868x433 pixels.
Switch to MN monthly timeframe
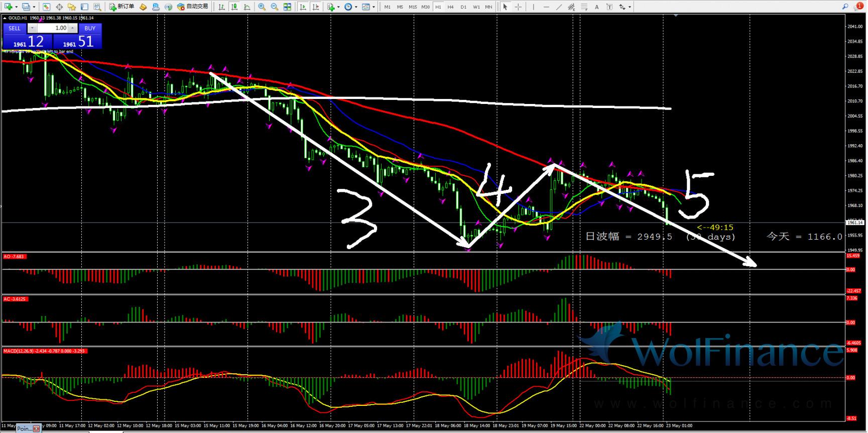pos(488,7)
